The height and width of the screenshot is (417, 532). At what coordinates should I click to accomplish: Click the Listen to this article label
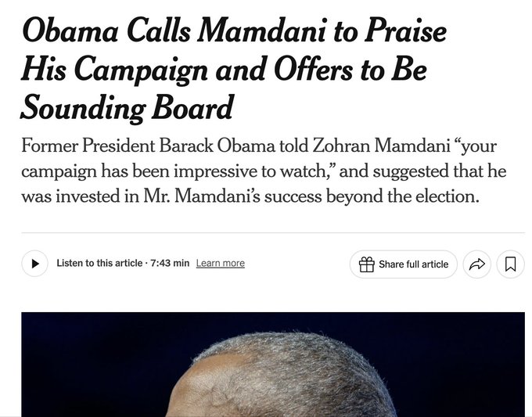(x=100, y=264)
